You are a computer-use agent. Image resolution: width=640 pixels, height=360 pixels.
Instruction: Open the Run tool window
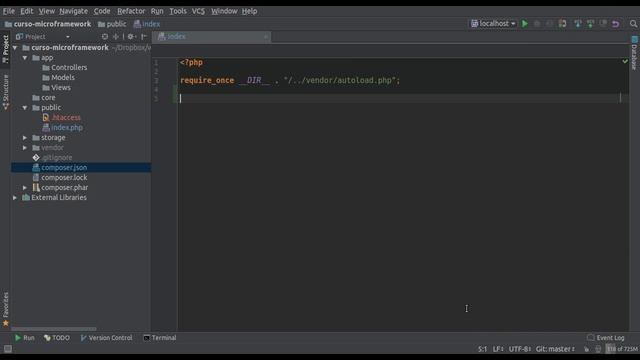click(24, 338)
